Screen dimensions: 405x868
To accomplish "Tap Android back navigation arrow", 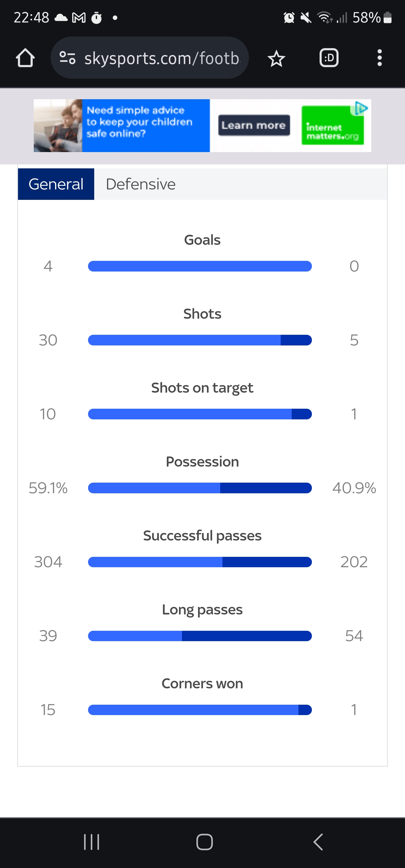I will (318, 842).
